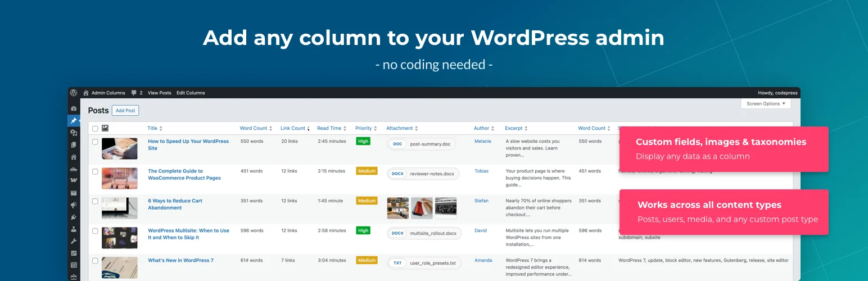Open the WooCommerce W icon in sidebar
The width and height of the screenshot is (868, 281).
click(74, 180)
